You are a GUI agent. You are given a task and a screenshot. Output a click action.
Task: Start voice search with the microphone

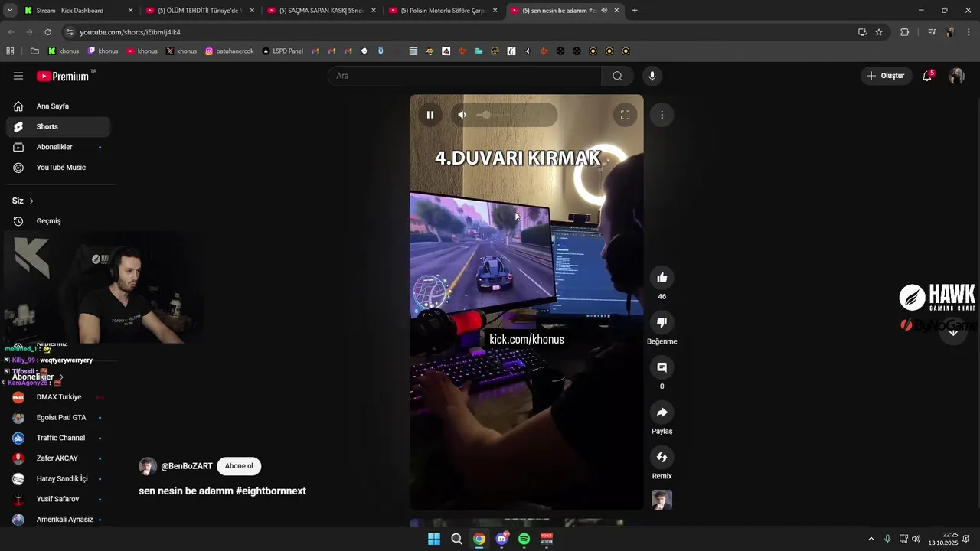point(652,76)
